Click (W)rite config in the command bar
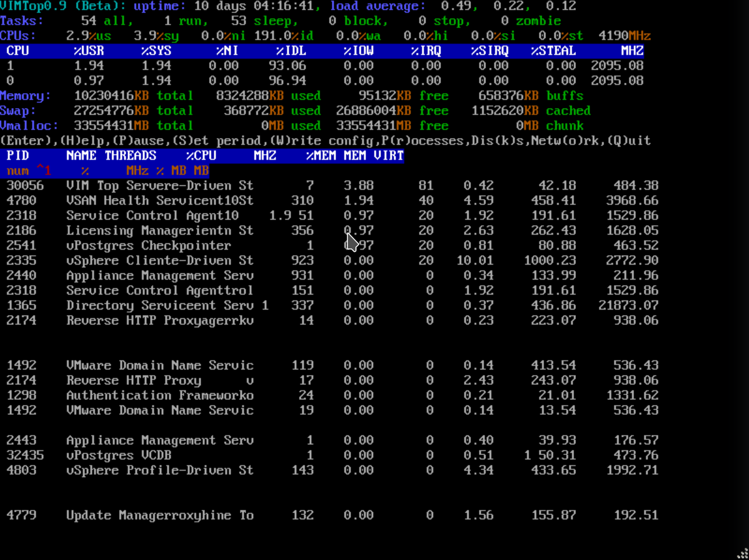The height and width of the screenshot is (560, 749). [x=322, y=141]
